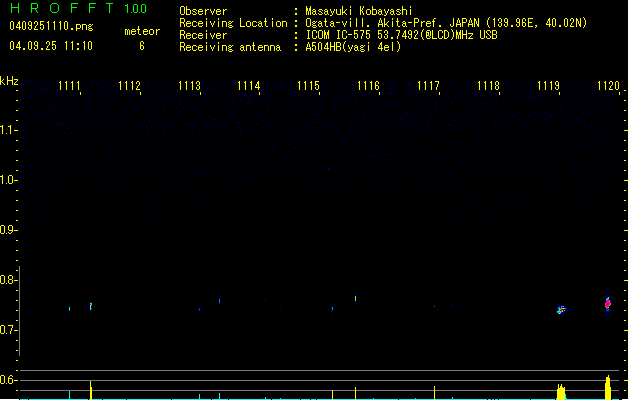Click the Receiving antenna label
This screenshot has height=400, width=629.
(230, 47)
